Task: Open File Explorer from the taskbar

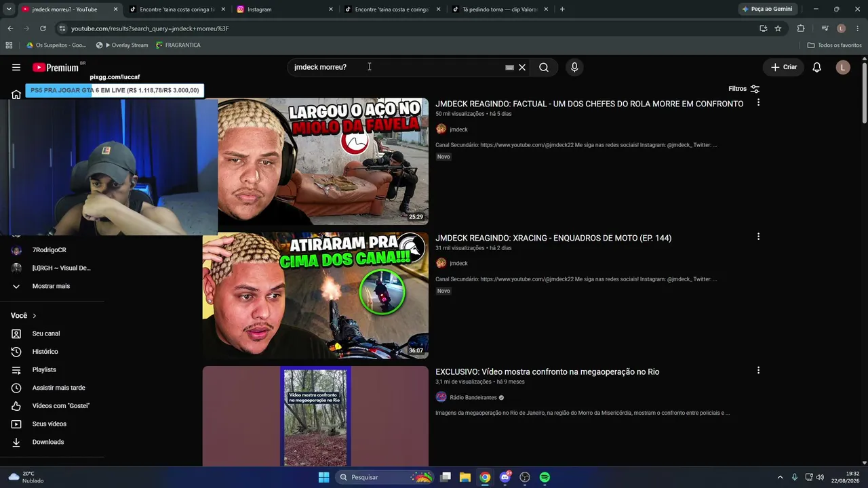Action: click(x=465, y=477)
